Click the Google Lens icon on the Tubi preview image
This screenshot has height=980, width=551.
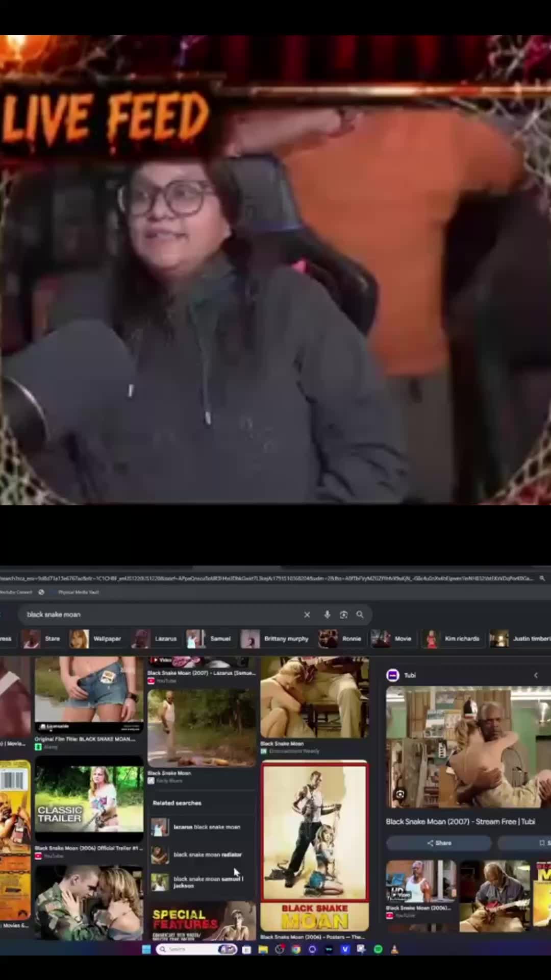point(400,794)
